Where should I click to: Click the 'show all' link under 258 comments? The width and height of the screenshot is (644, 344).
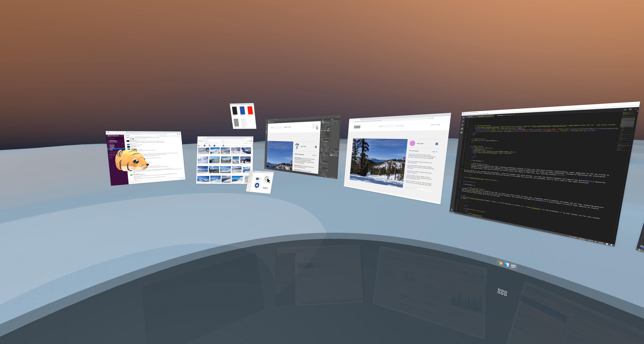click(435, 152)
